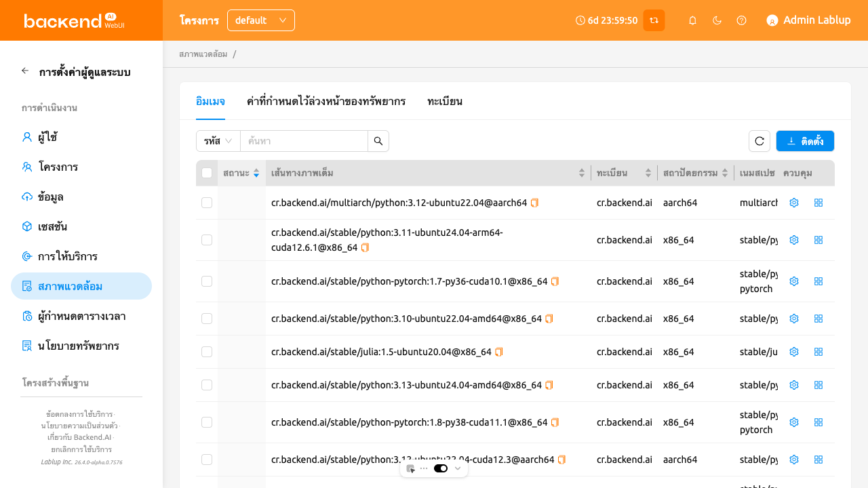Click the notification bell icon
Image resolution: width=868 pixels, height=488 pixels.
point(692,20)
